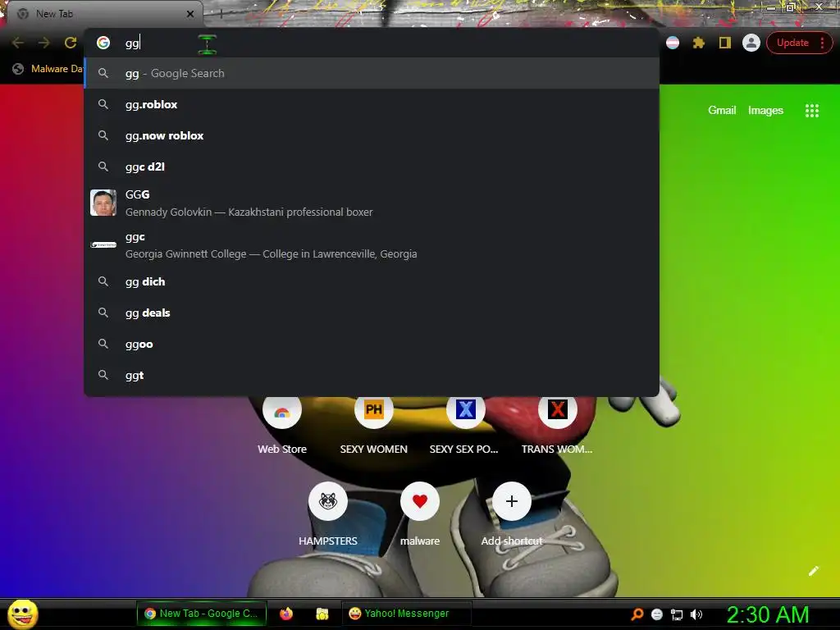This screenshot has width=840, height=630.
Task: Open the volume speaker tray icon
Action: tap(696, 614)
